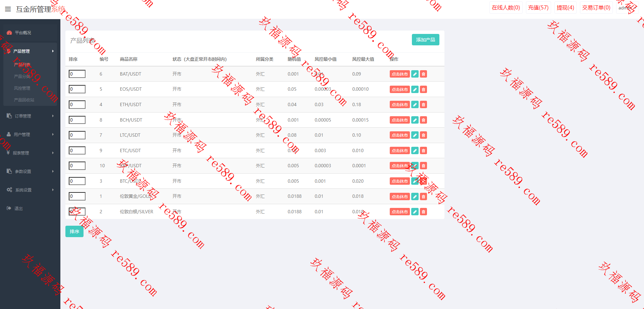Click the 订单管理 sidebar icon
Viewport: 644px width, 309px height.
pos(9,116)
